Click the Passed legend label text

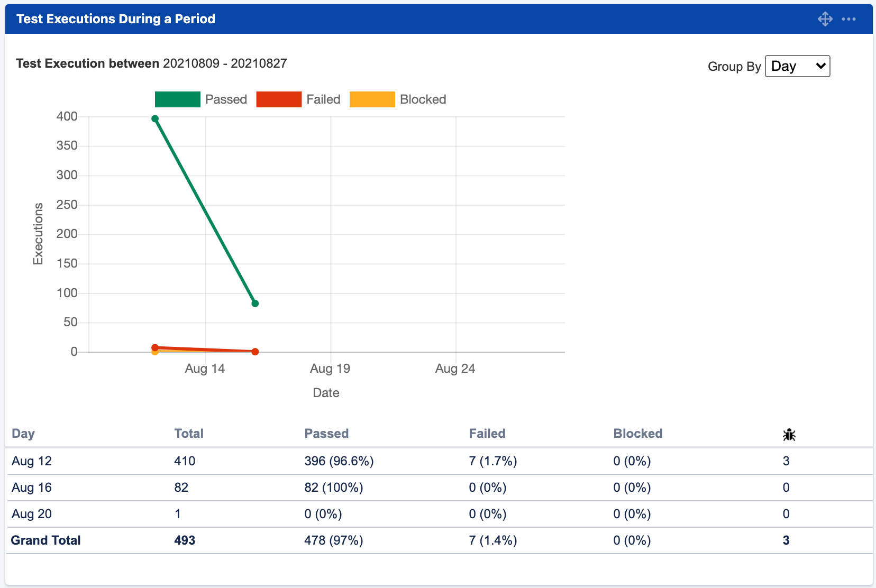tap(226, 99)
